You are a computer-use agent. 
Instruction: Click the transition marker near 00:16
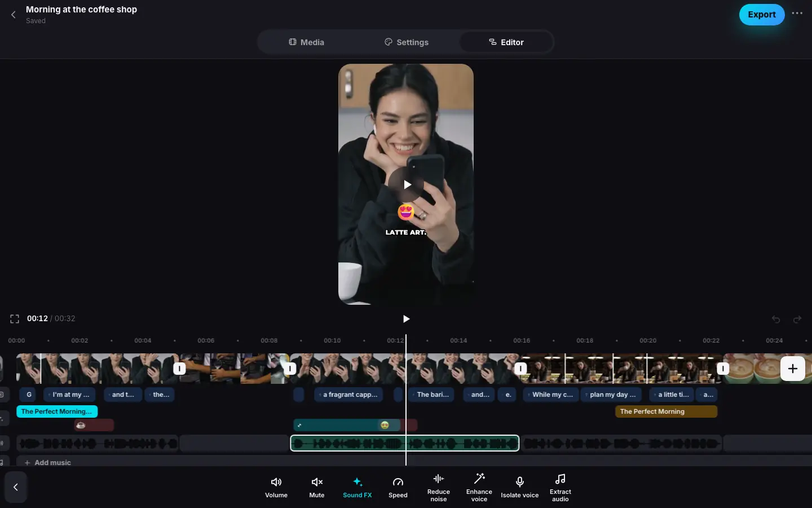coord(521,369)
